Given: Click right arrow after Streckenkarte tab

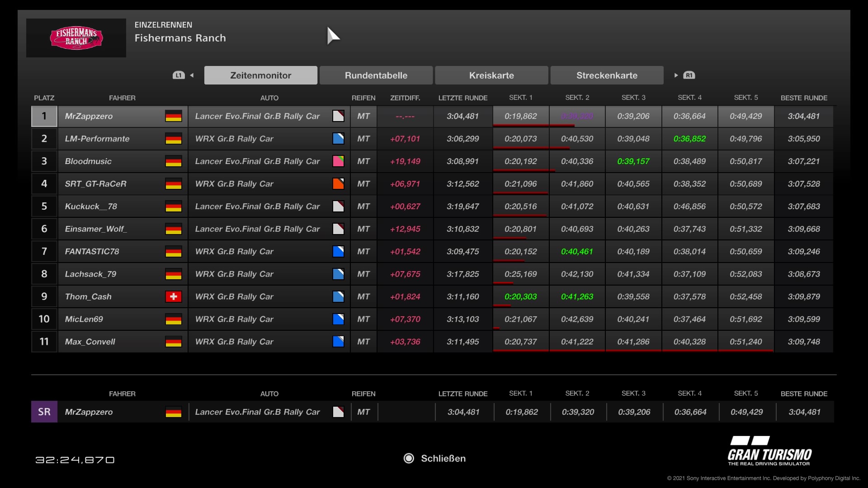Looking at the screenshot, I should [x=676, y=75].
